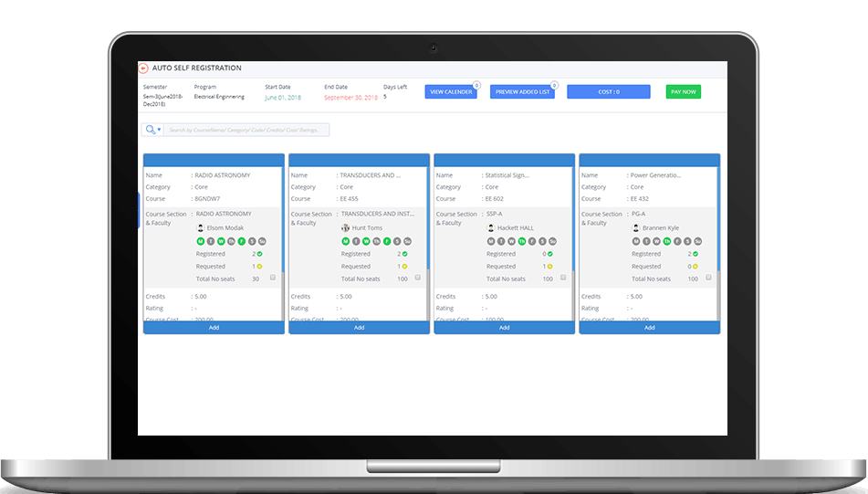
Task: Click Monday day circle in Statistical Sign card
Action: 490,241
